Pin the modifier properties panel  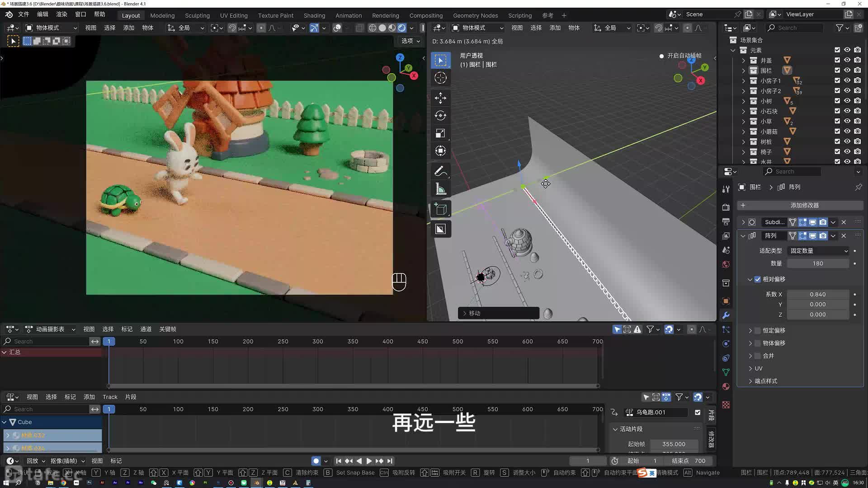click(858, 187)
